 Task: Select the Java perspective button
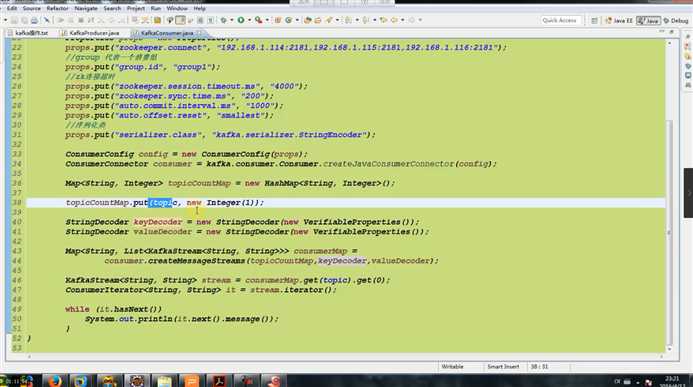(648, 21)
